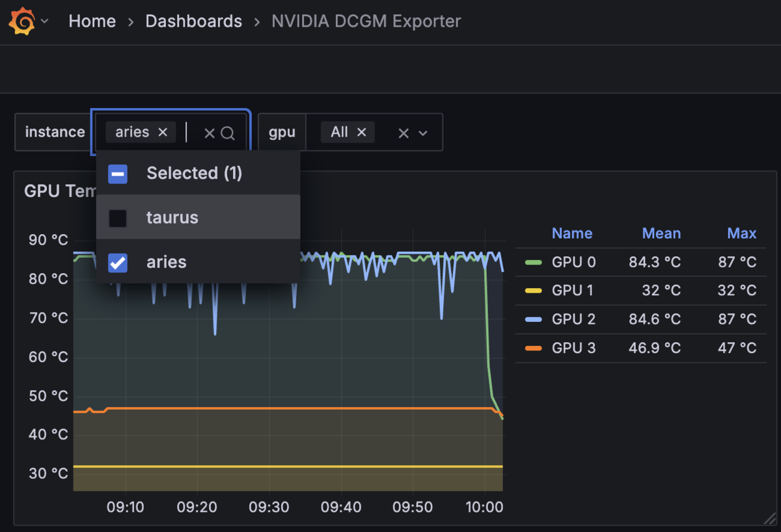
Task: Click the 09:30 time axis label
Action: 269,507
